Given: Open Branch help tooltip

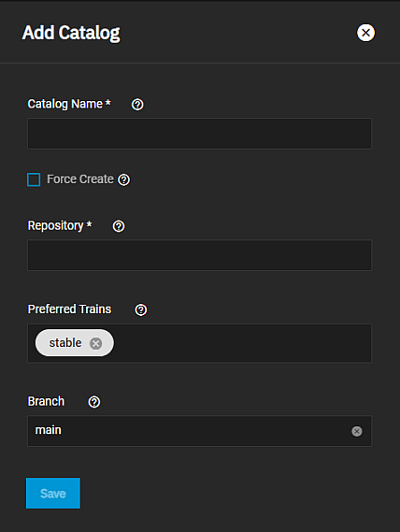Looking at the screenshot, I should pyautogui.click(x=94, y=402).
